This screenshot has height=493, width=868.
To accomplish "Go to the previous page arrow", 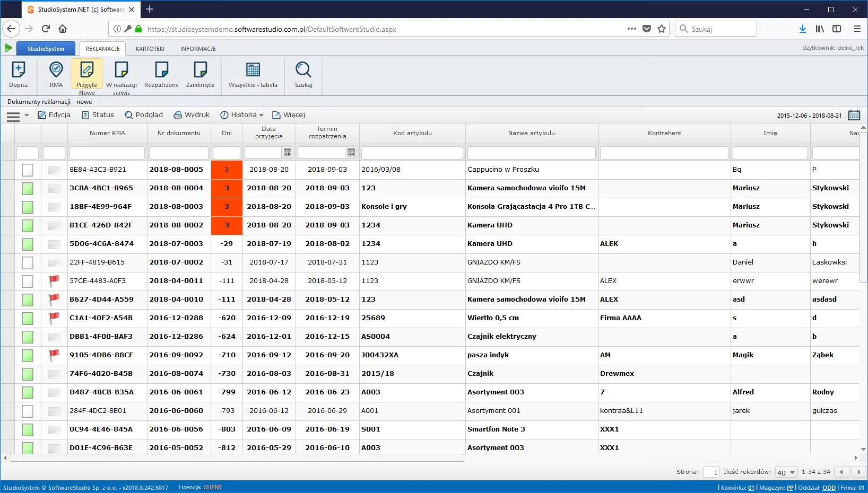I will click(x=841, y=472).
